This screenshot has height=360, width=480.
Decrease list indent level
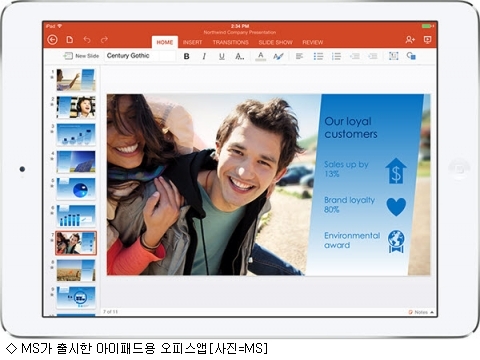click(355, 56)
